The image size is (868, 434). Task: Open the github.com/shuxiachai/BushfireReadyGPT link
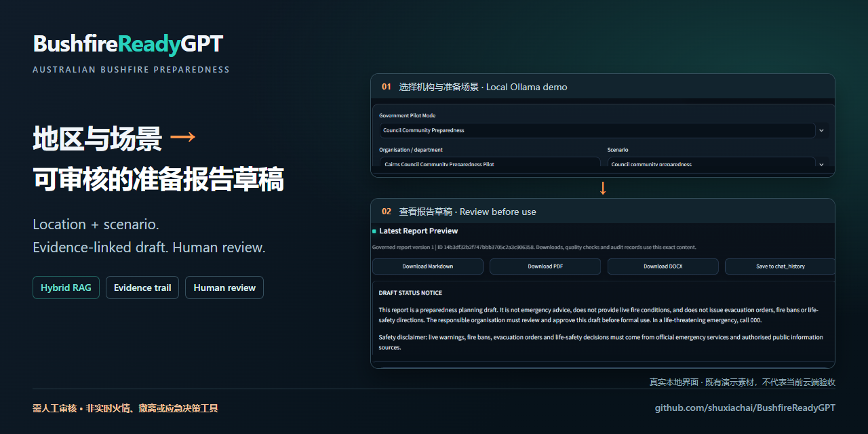point(745,408)
